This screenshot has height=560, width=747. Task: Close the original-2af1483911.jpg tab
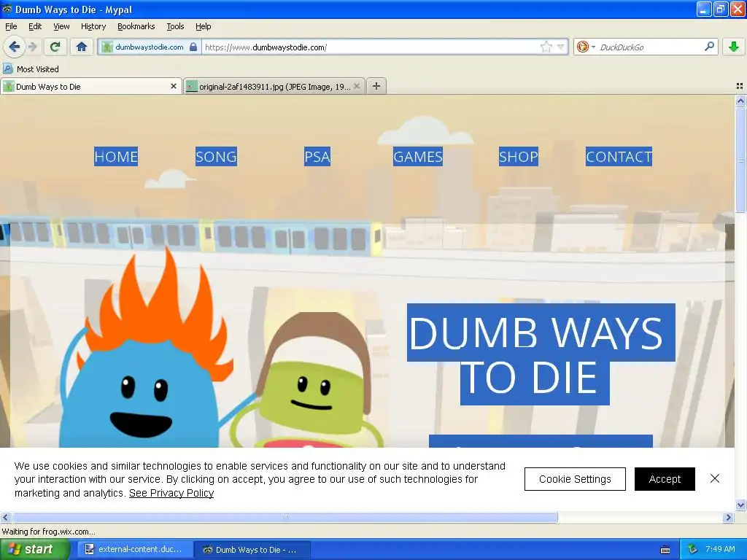pyautogui.click(x=357, y=86)
